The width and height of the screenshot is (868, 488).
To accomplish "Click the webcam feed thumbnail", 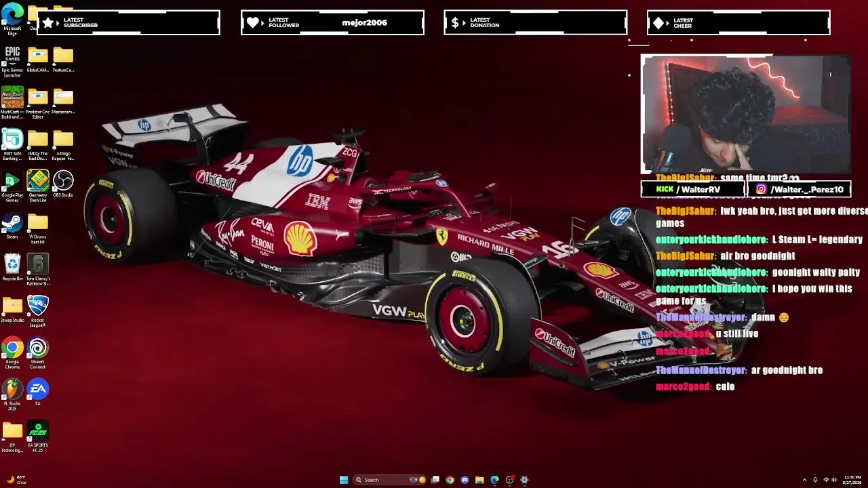I will click(x=745, y=115).
